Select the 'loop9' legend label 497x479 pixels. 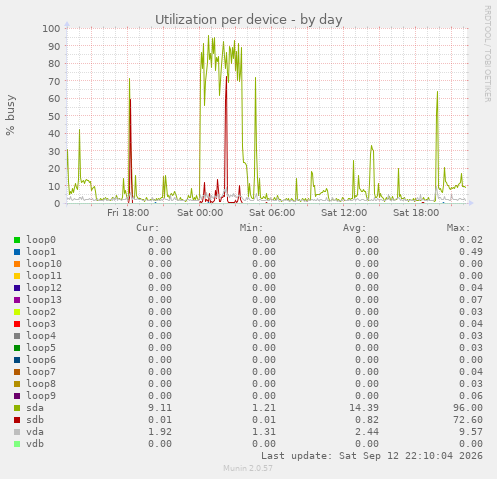click(41, 396)
